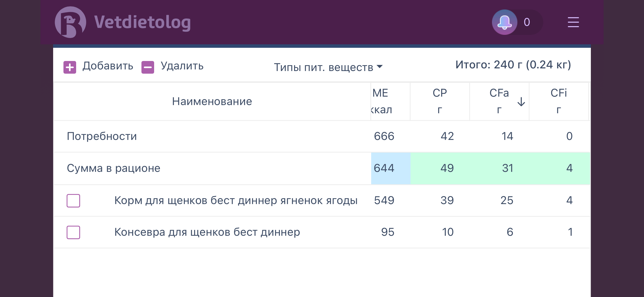
Task: Click the Удалить button label
Action: click(182, 66)
